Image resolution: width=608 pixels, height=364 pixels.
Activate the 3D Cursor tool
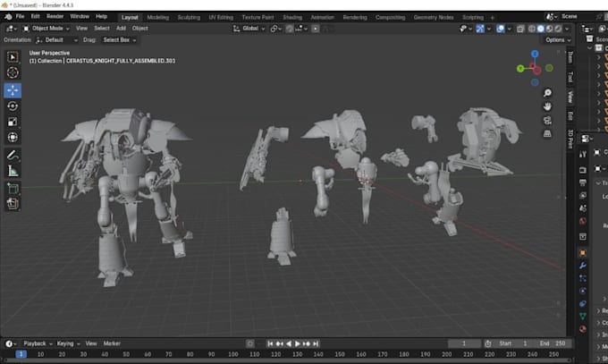pyautogui.click(x=13, y=72)
